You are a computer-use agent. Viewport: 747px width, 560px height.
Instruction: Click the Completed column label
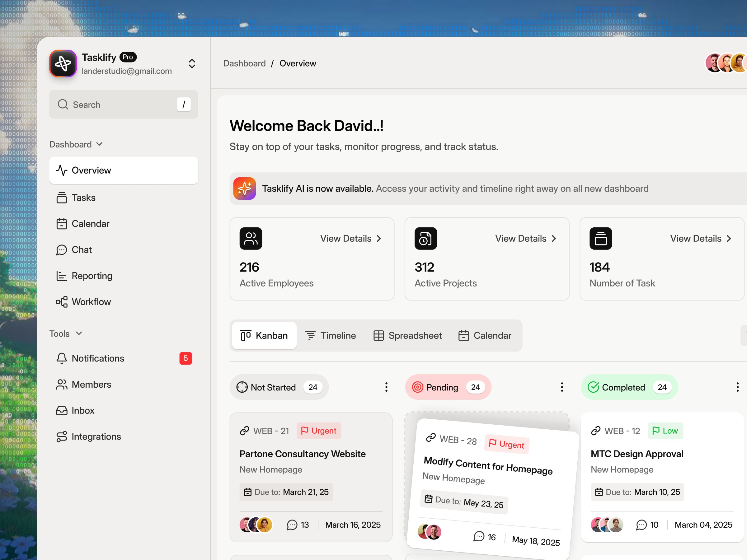click(623, 387)
